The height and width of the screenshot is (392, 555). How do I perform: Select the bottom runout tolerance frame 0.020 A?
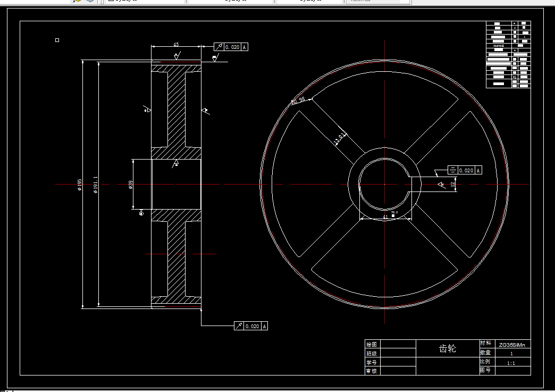tap(250, 326)
